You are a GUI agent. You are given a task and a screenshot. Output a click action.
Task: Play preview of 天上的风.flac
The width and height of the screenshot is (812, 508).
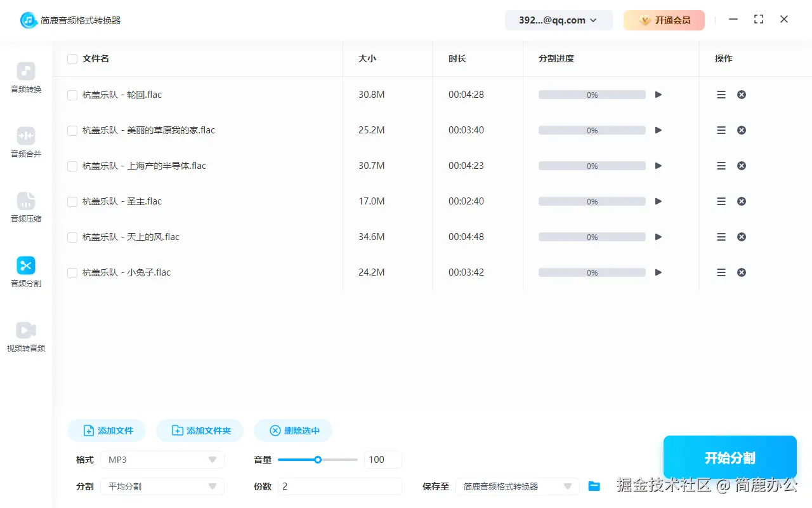[658, 237]
